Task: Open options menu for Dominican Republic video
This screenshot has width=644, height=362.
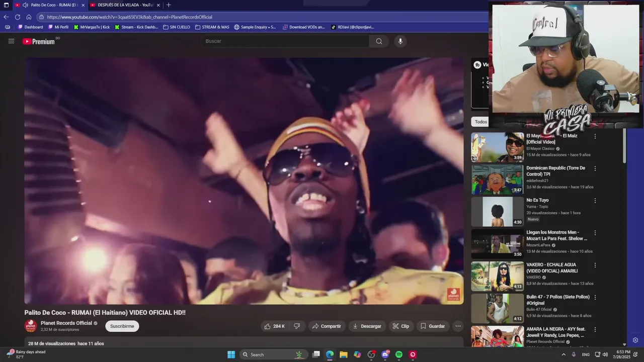Action: pyautogui.click(x=595, y=168)
